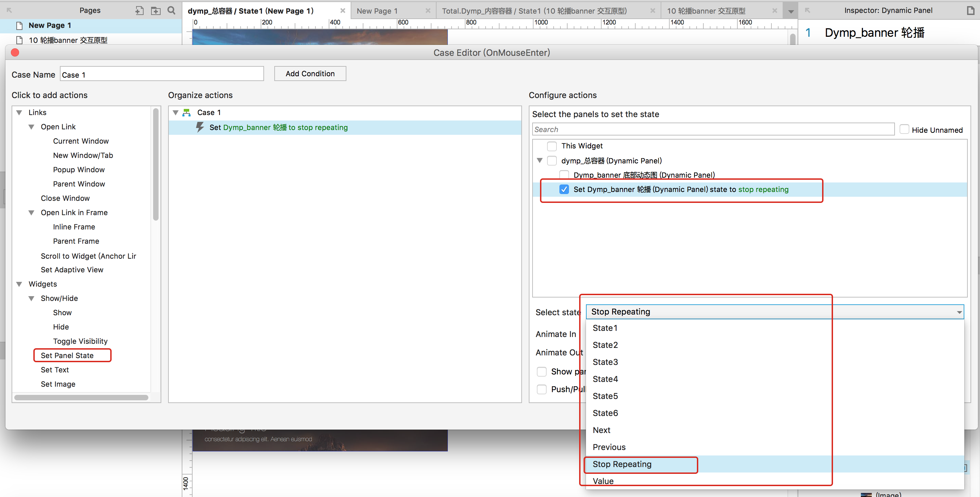Select the Set Panel State action
The image size is (980, 497).
coord(67,355)
